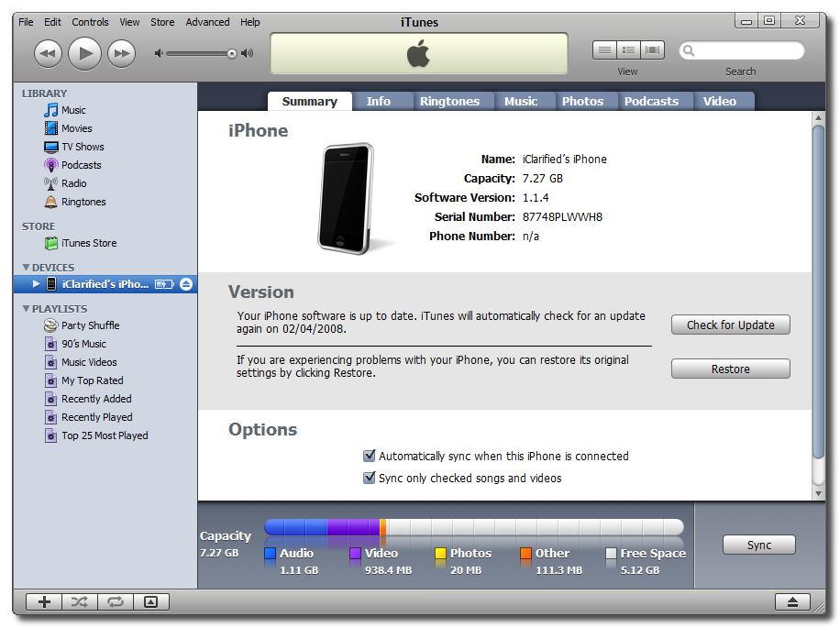This screenshot has width=840, height=628.
Task: Show or hide the artwork viewer
Action: 151,602
